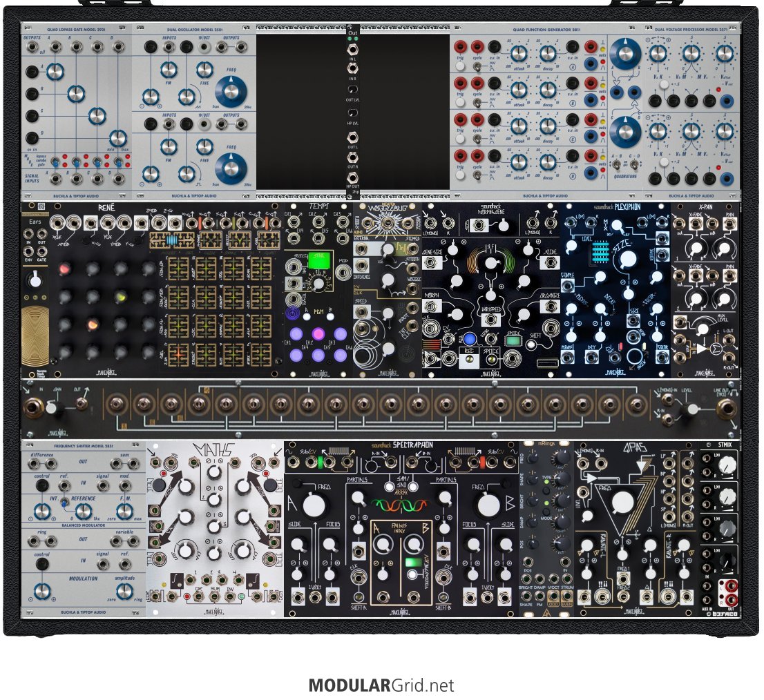
Task: Click the upper FREQ knob on Dual Oscillator
Action: click(231, 91)
